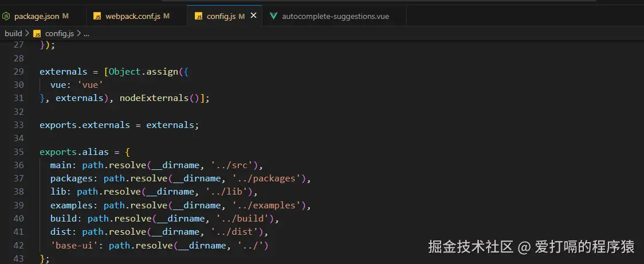
Task: Click the Node icon on package.json tab
Action: (7, 17)
